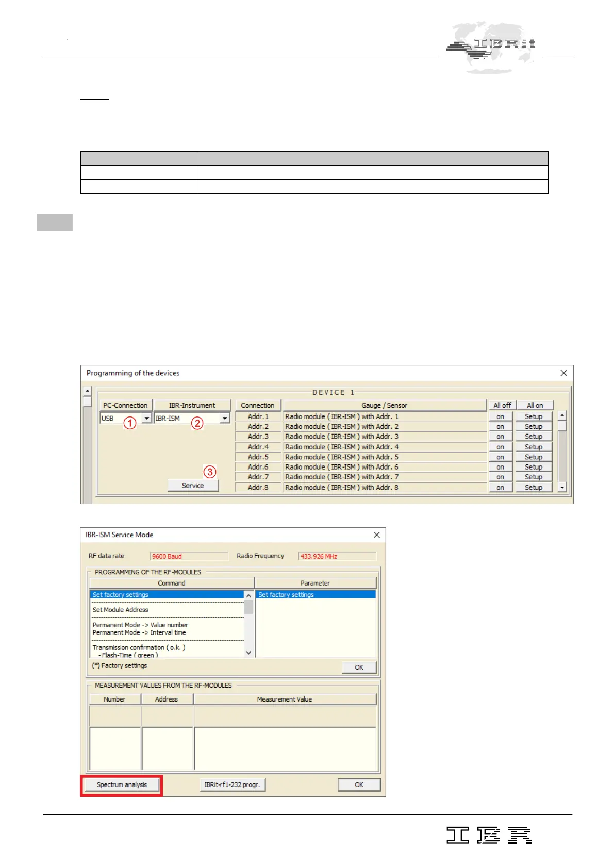Click the Parameter column header

pos(316,583)
